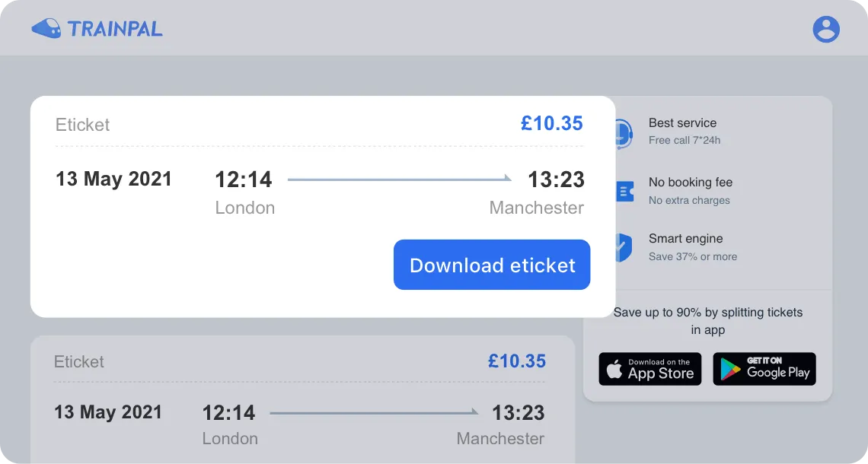Click the splitting tickets savings message

point(708,320)
